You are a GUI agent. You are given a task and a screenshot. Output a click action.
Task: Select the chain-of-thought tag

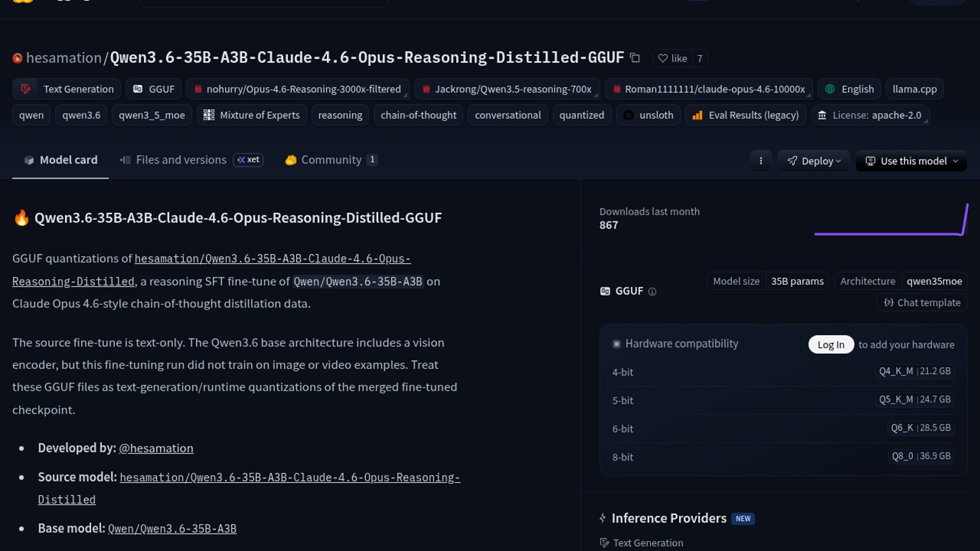419,115
